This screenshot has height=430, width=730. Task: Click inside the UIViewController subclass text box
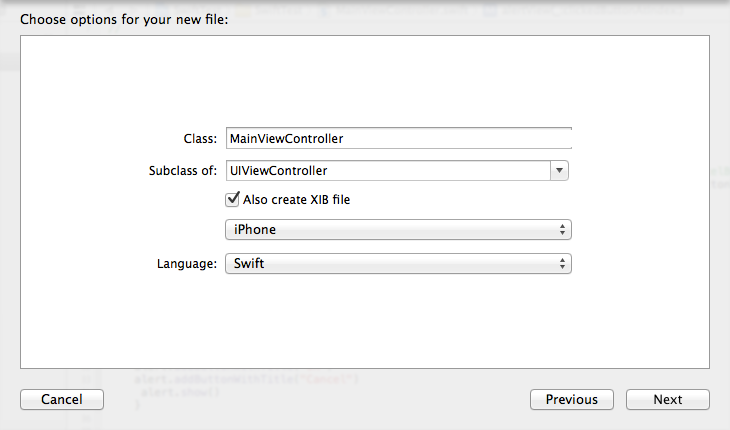388,170
